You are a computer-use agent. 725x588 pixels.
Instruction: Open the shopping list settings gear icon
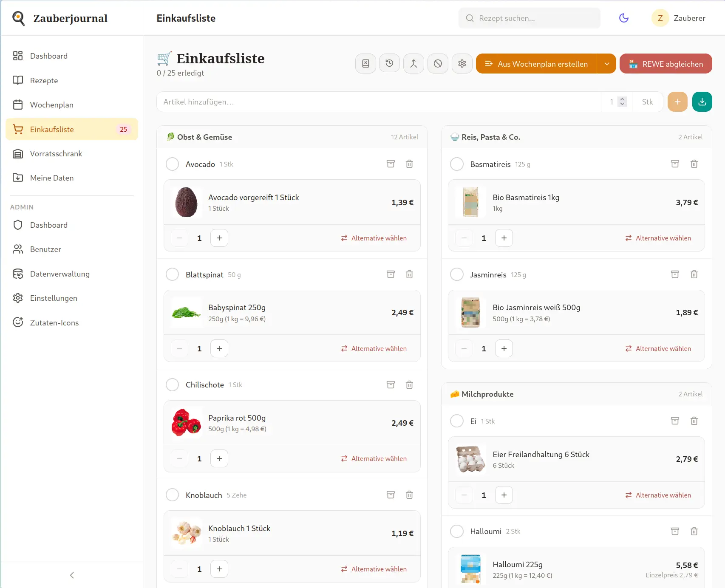pyautogui.click(x=462, y=63)
